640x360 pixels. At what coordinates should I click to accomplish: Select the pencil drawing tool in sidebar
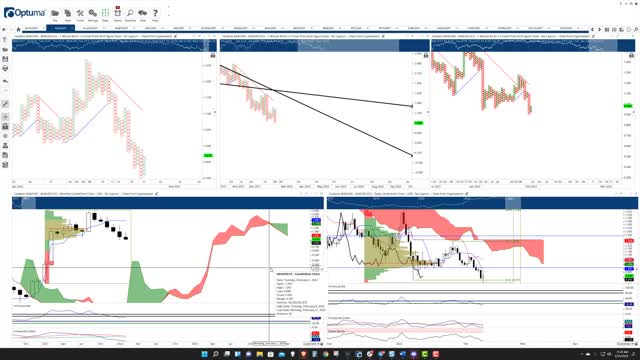(x=5, y=104)
